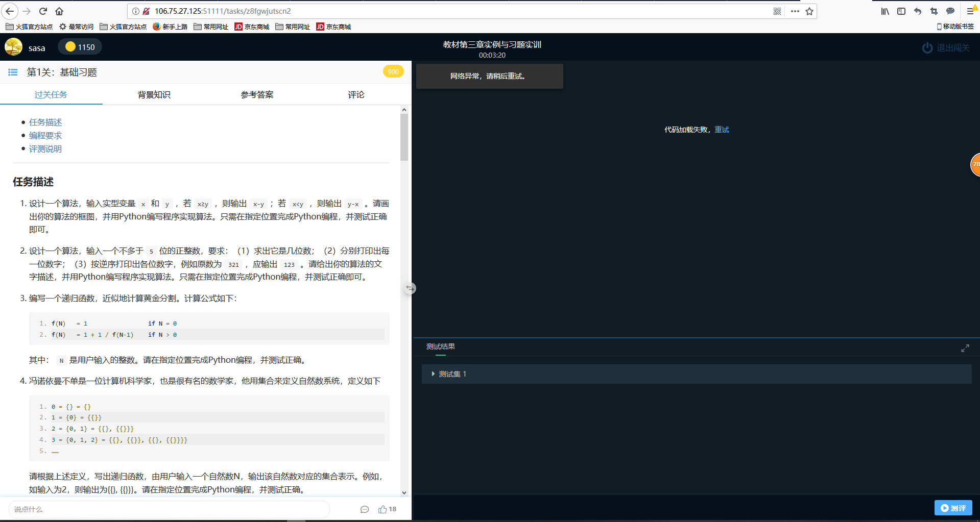Click the sasa user avatar
The height and width of the screenshot is (522, 980).
click(x=14, y=47)
